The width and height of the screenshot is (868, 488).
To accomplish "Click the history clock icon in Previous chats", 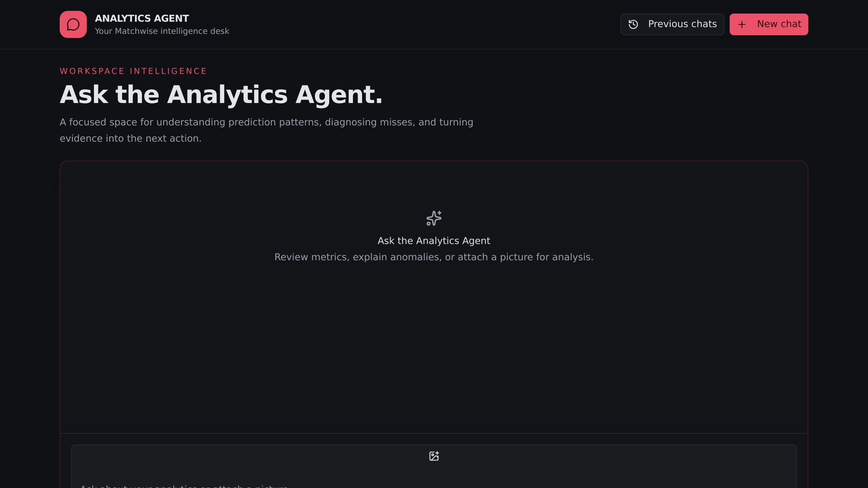I will click(x=633, y=24).
